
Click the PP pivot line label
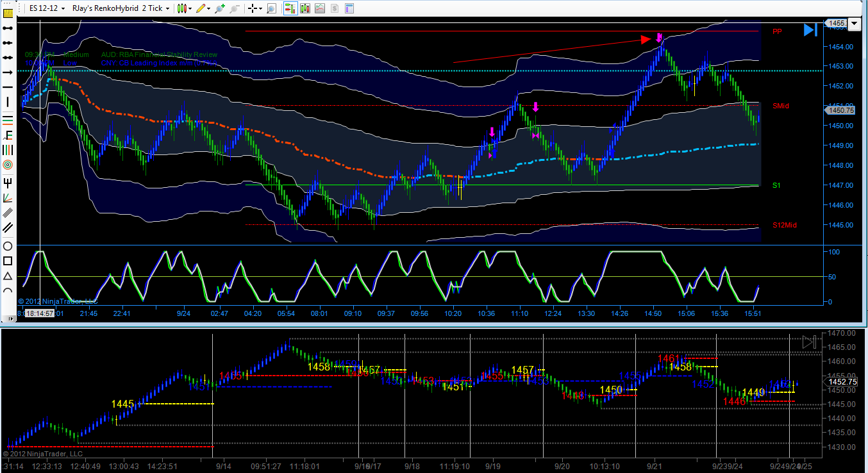777,31
